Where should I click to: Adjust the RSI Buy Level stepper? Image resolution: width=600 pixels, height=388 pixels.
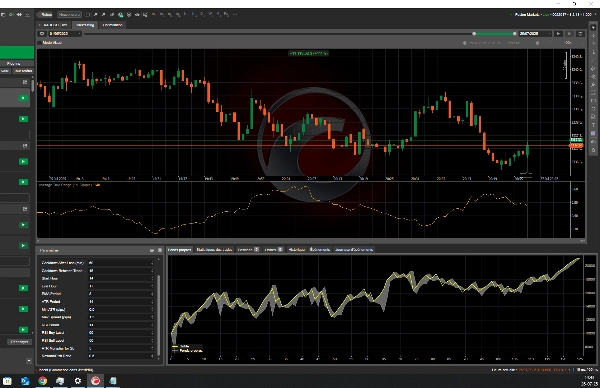(x=152, y=333)
